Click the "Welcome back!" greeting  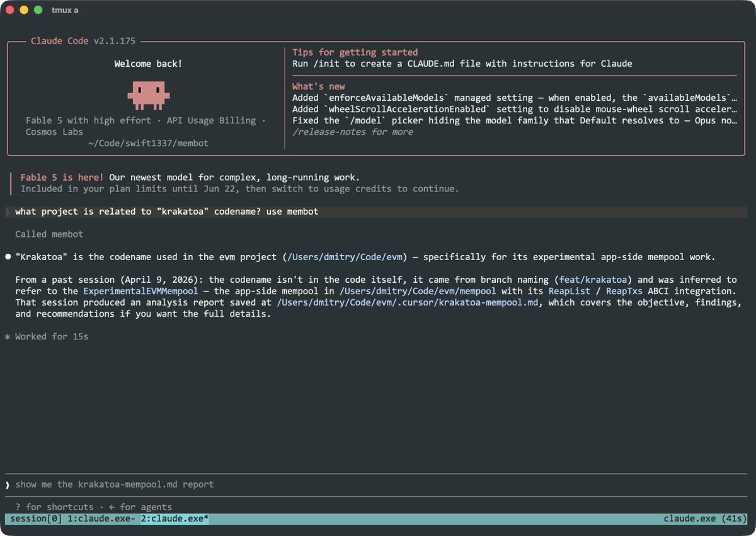[x=148, y=64]
